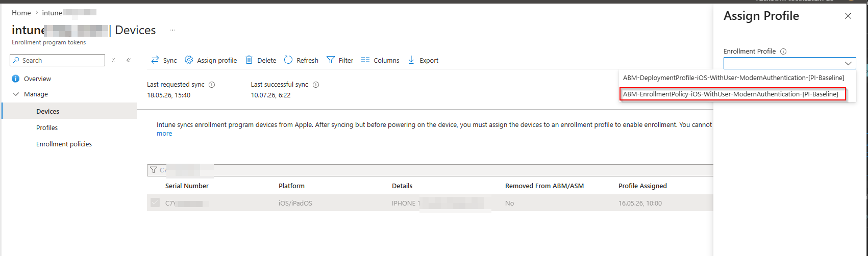Collapse the Manage section in sidebar

[x=16, y=94]
